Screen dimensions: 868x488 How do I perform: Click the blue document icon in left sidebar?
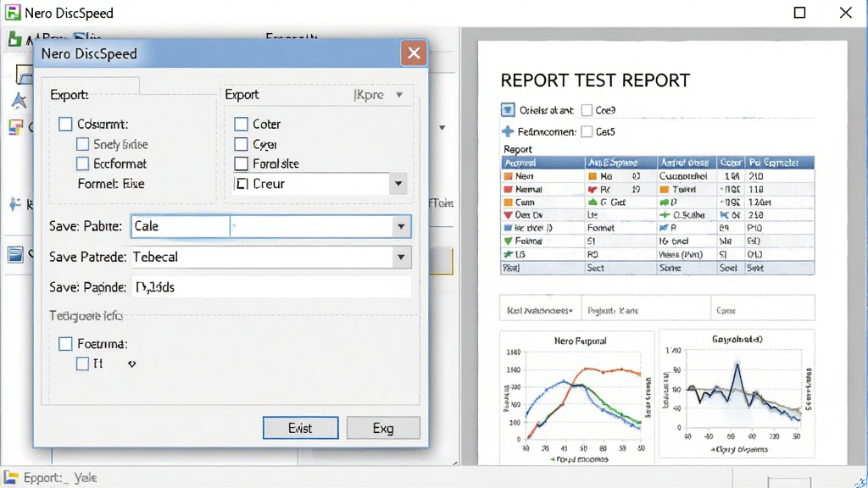[15, 254]
